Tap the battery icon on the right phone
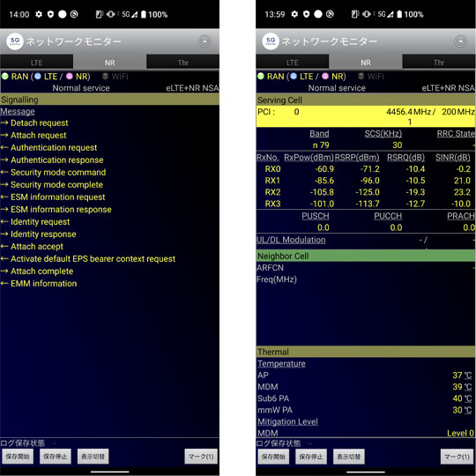Image resolution: width=476 pixels, height=476 pixels. pyautogui.click(x=399, y=14)
